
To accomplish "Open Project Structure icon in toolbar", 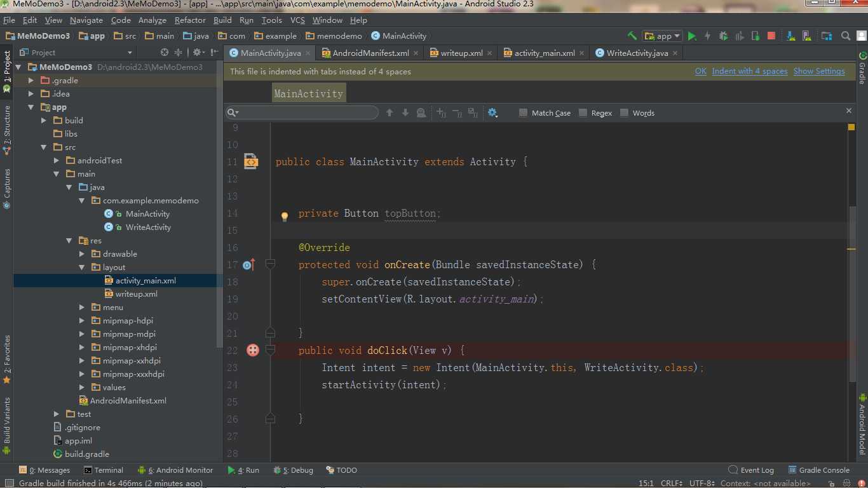I will [827, 36].
